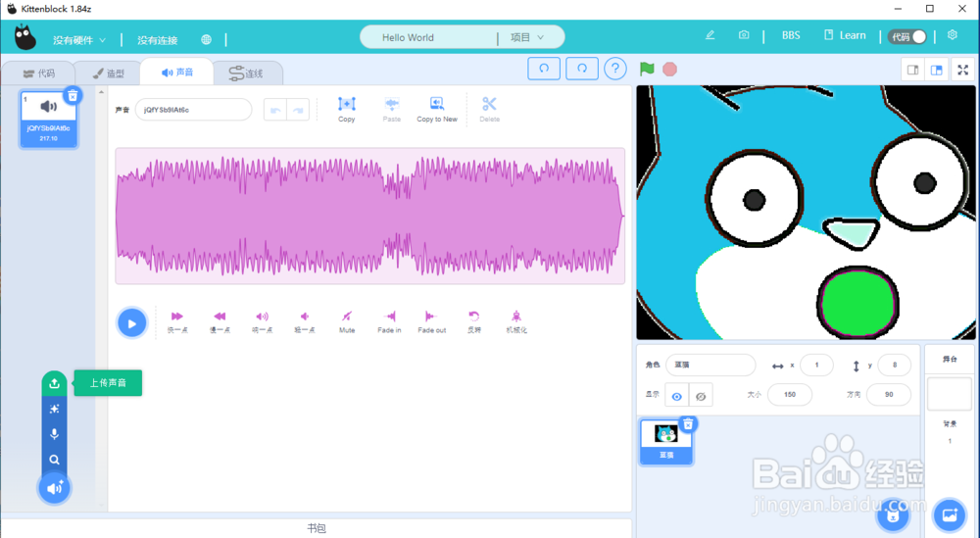This screenshot has width=980, height=538.
Task: Toggle the 代码 code switch
Action: click(x=906, y=37)
